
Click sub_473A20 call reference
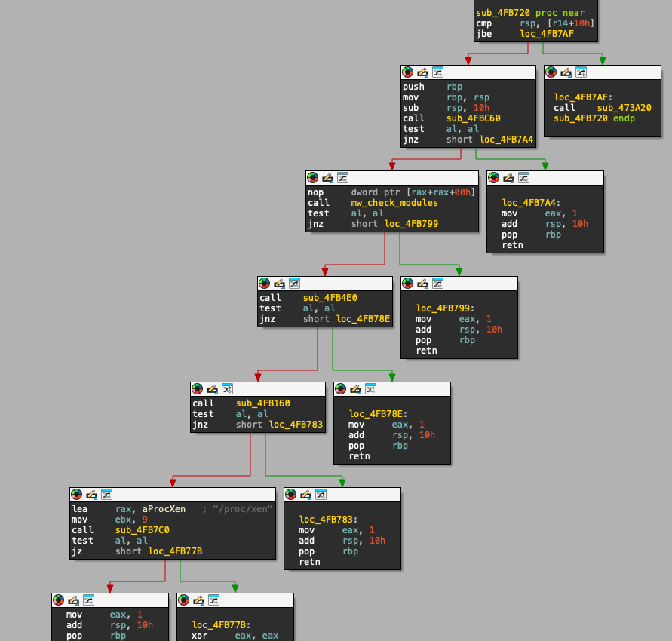click(624, 108)
